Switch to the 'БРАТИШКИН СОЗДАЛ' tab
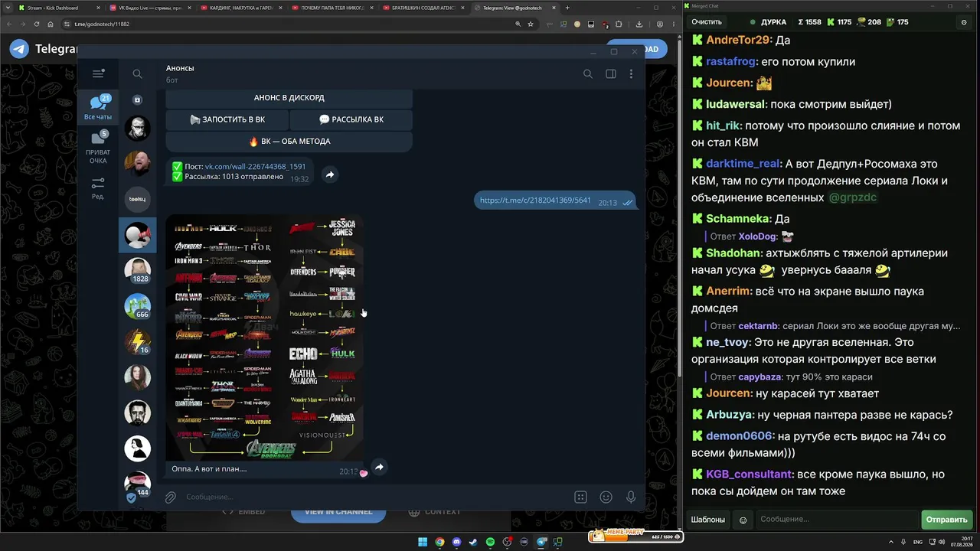This screenshot has height=551, width=980. (x=423, y=8)
